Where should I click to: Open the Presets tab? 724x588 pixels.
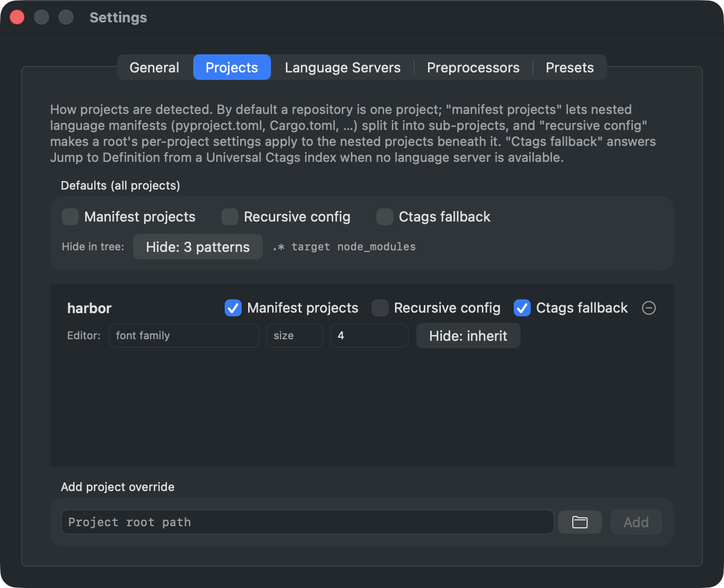(570, 68)
